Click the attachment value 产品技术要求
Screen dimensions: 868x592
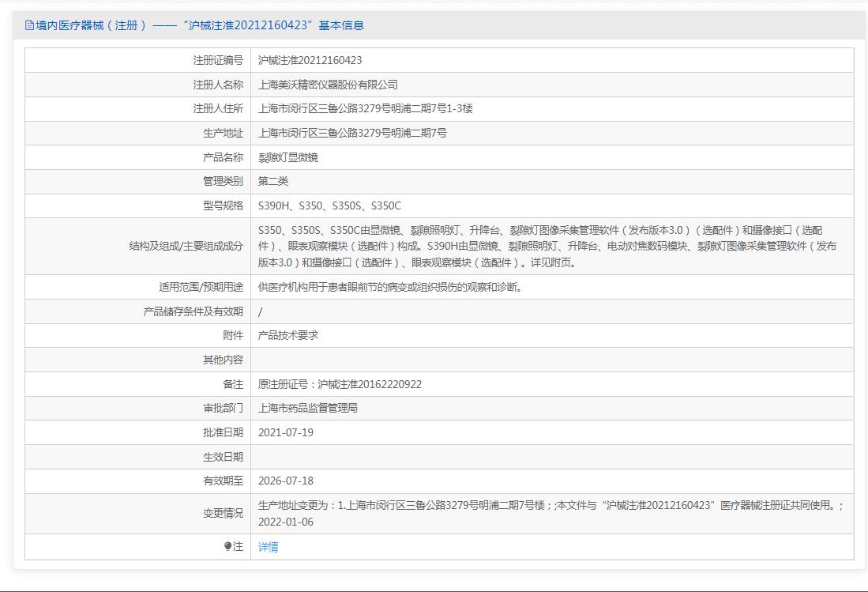288,335
